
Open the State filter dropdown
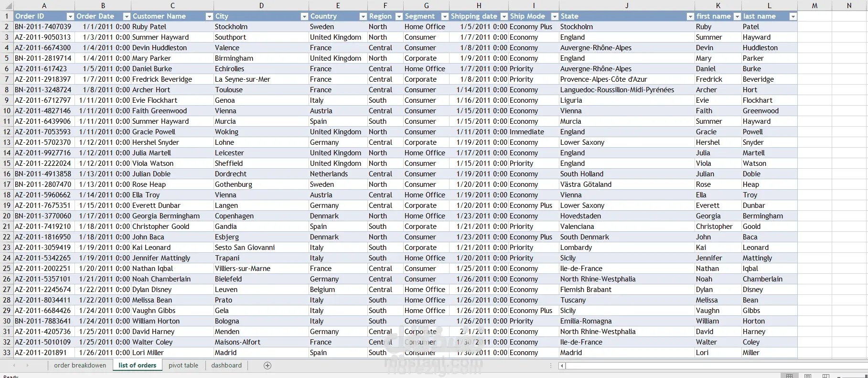690,16
